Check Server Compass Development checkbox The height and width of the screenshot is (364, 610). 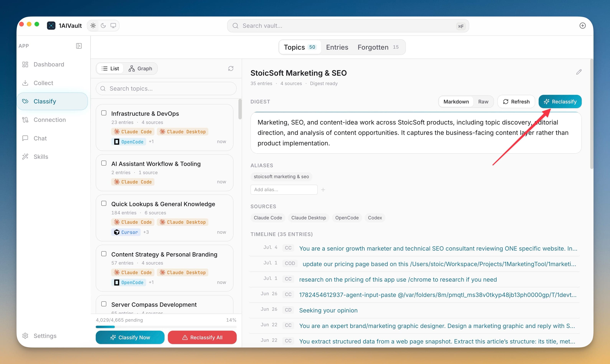pyautogui.click(x=104, y=304)
